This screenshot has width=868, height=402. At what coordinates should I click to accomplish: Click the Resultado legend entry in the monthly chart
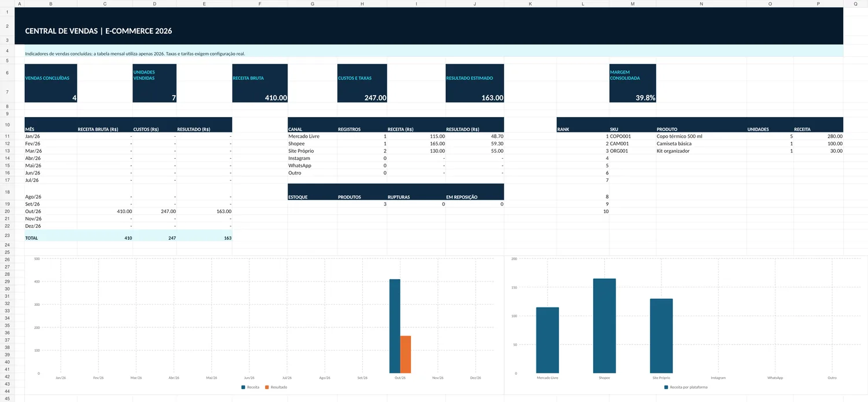275,387
